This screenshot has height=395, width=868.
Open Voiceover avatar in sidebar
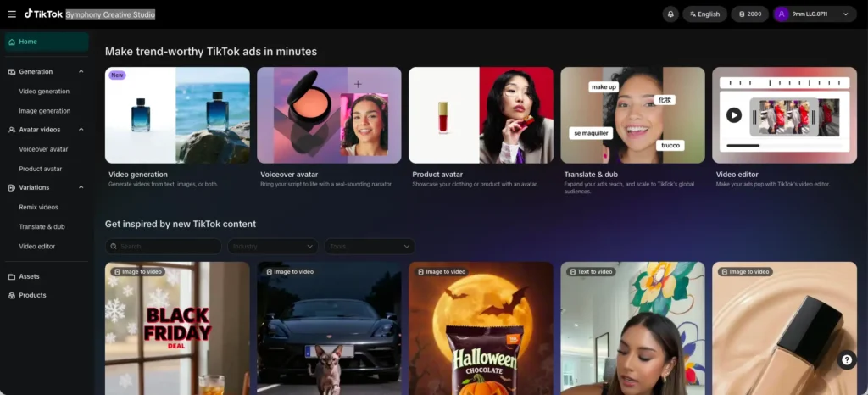click(44, 149)
